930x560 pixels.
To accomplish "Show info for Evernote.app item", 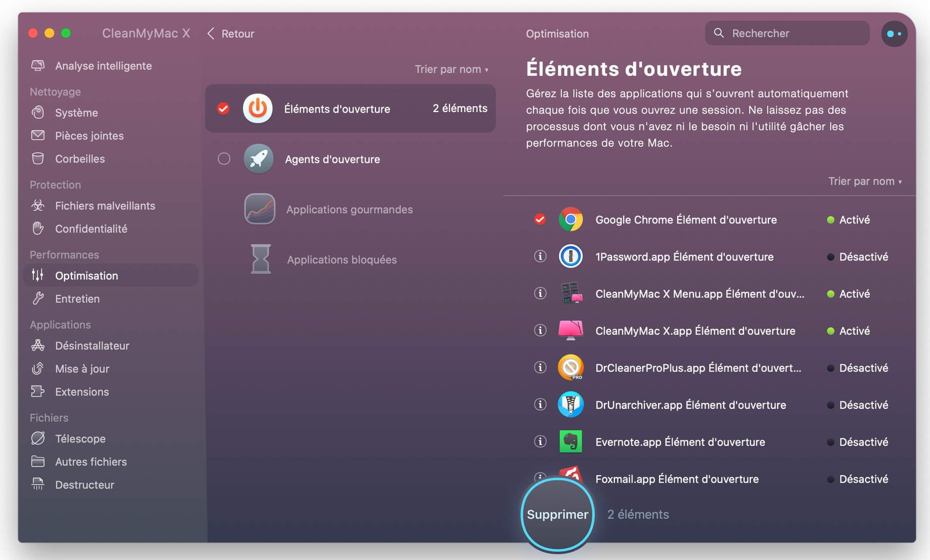I will click(x=540, y=441).
